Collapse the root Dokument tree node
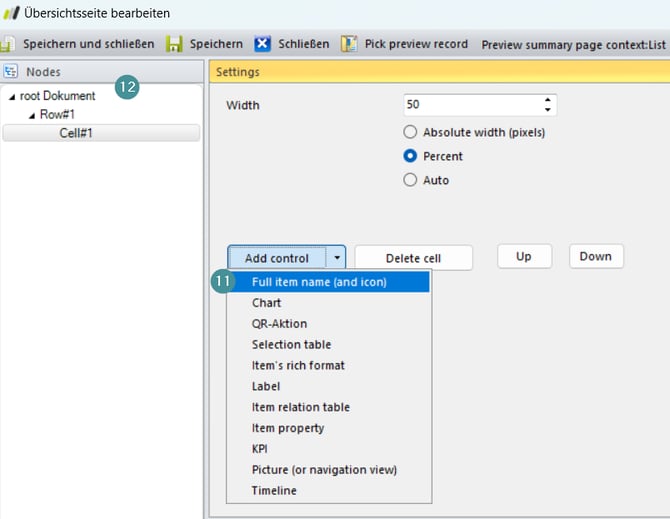 pos(12,97)
